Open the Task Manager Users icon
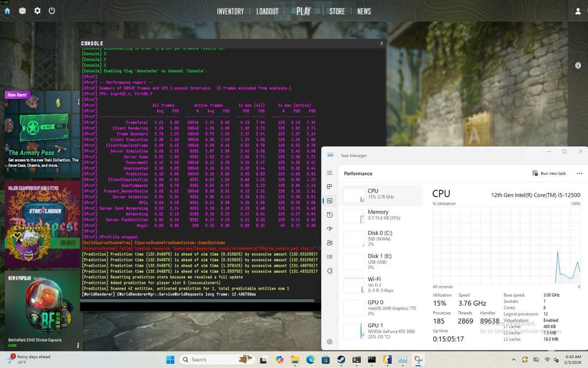The width and height of the screenshot is (588, 368). 330,243
